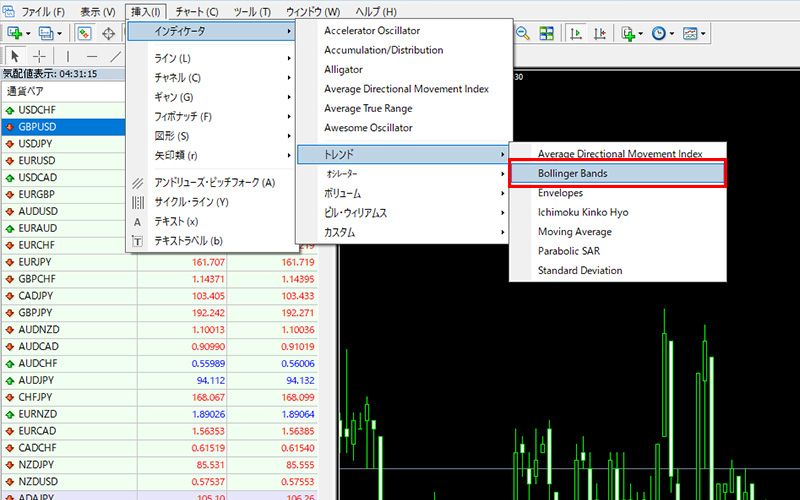Image resolution: width=800 pixels, height=500 pixels.
Task: Select the crosshair tool
Action: click(x=39, y=56)
